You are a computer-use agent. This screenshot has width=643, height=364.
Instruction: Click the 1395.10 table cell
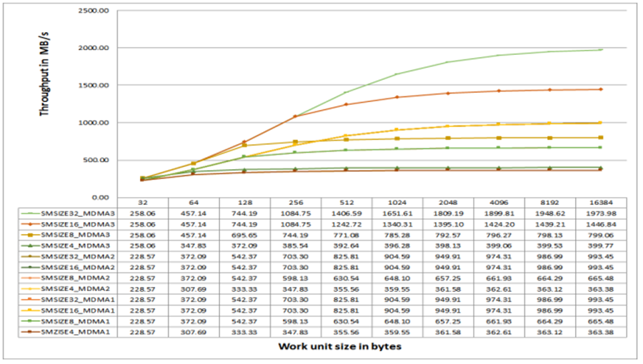coord(448,224)
